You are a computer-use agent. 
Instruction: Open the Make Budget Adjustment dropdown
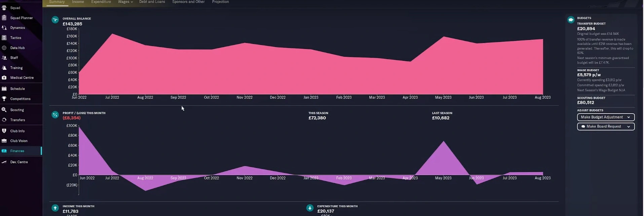pos(605,117)
